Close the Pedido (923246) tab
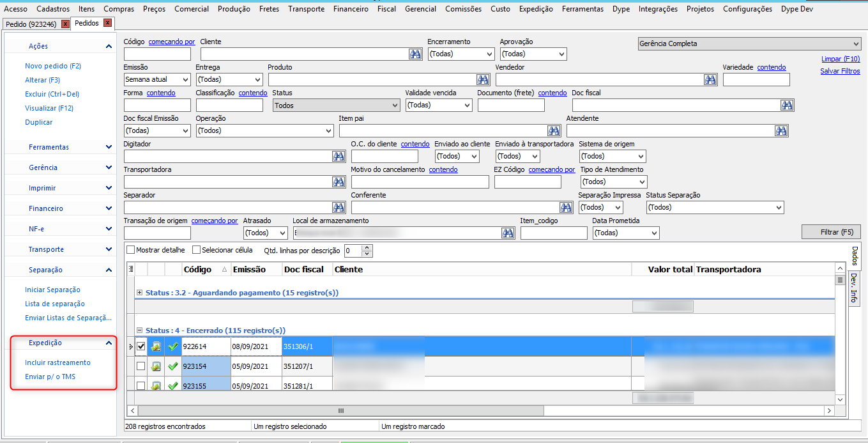This screenshot has width=868, height=443. [x=65, y=24]
